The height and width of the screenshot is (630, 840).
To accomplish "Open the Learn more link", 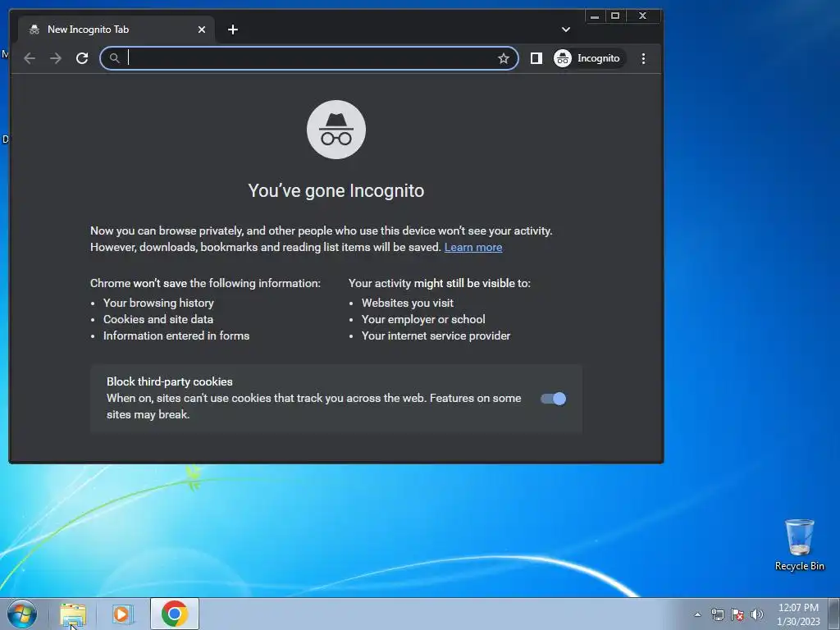I will click(473, 247).
